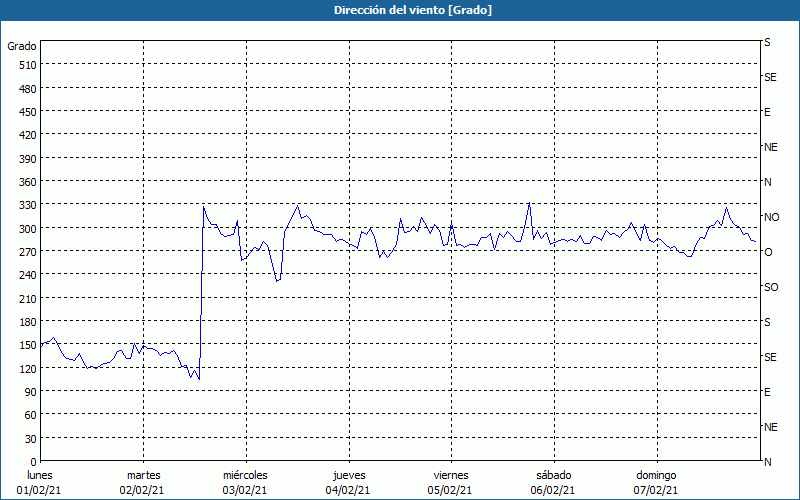The height and width of the screenshot is (500, 800).
Task: Pick the 390 tick label on the degree axis
Action: (28, 159)
